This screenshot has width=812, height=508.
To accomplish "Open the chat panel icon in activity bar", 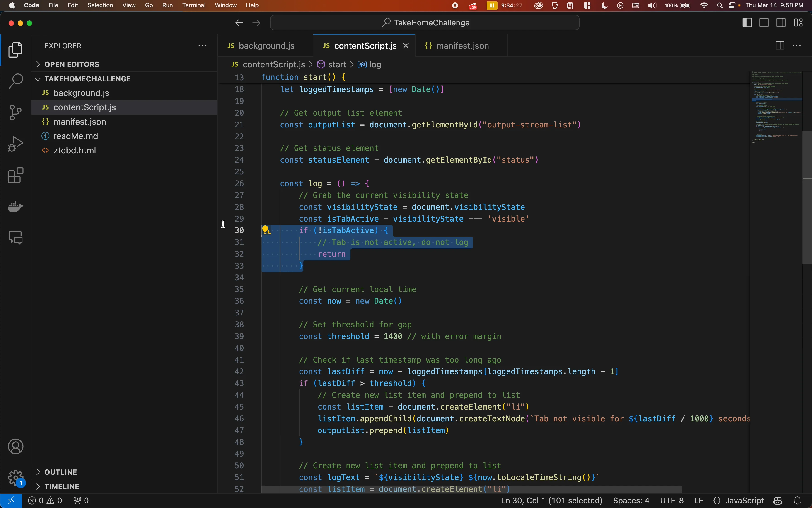I will (15, 237).
